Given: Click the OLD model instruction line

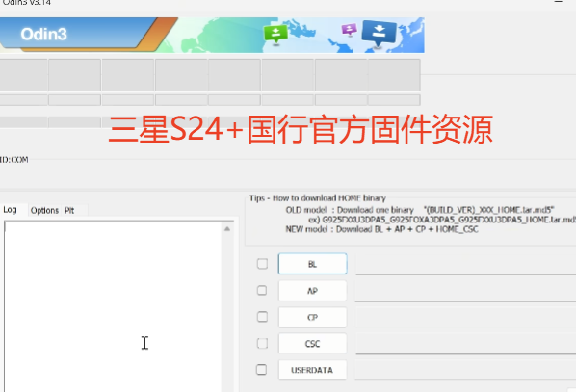Looking at the screenshot, I should [x=420, y=210].
